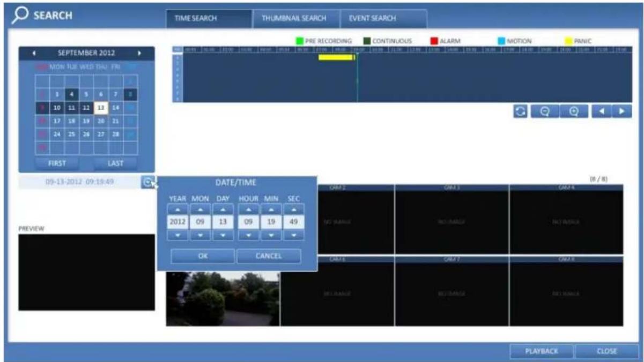Increase the HOUR value

[248, 209]
